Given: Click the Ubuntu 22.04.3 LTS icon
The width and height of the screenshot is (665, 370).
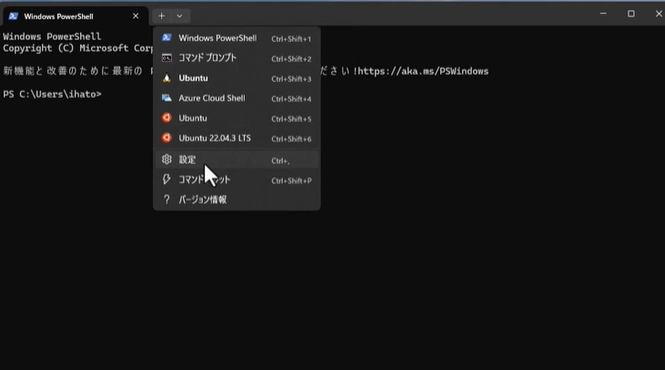Looking at the screenshot, I should [167, 138].
